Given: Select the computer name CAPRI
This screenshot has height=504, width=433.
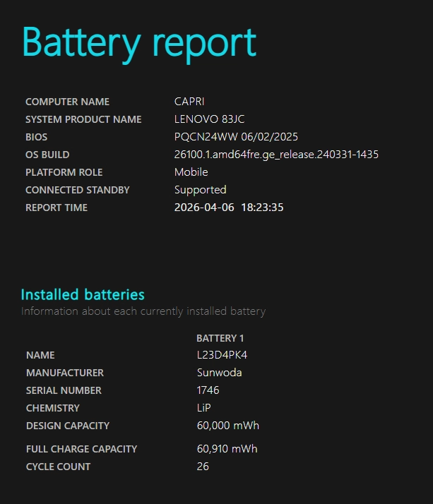Looking at the screenshot, I should [x=189, y=102].
